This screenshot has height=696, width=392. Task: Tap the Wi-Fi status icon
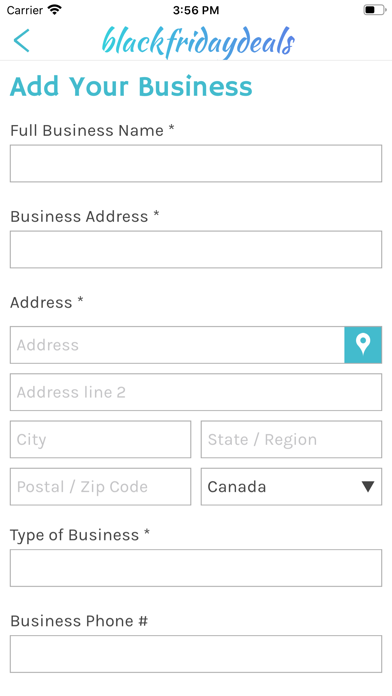tap(55, 10)
